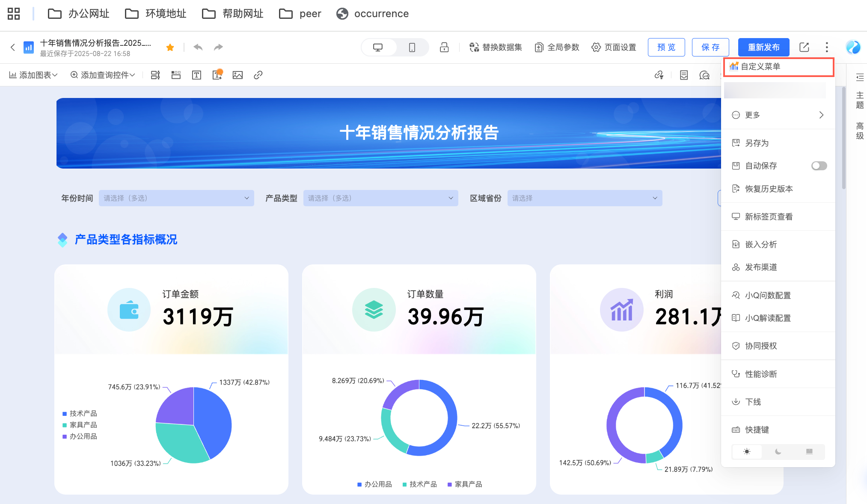
Task: Toggle the 自动保存 switch
Action: tap(819, 166)
